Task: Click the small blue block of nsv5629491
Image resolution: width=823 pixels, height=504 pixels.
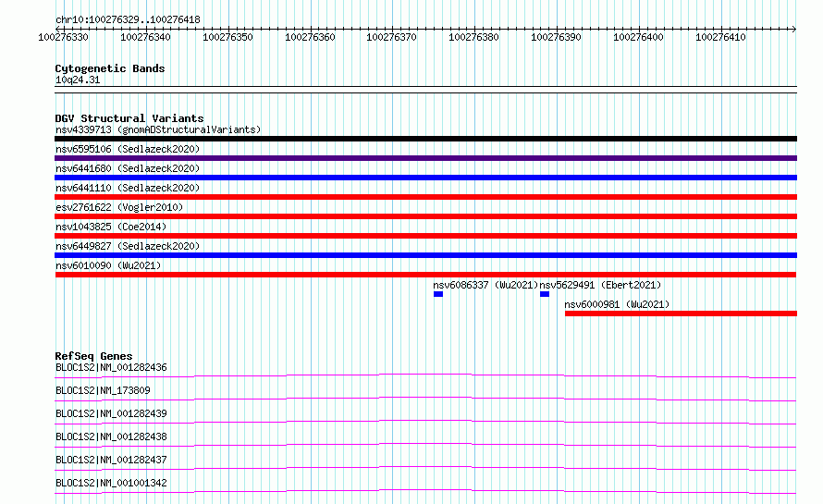Action: pyautogui.click(x=545, y=294)
